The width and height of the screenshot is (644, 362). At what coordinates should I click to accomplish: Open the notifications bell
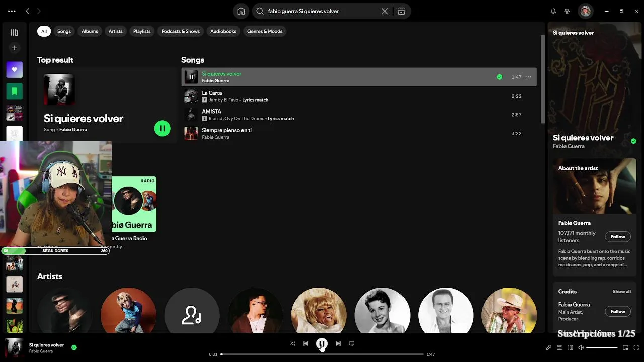553,11
